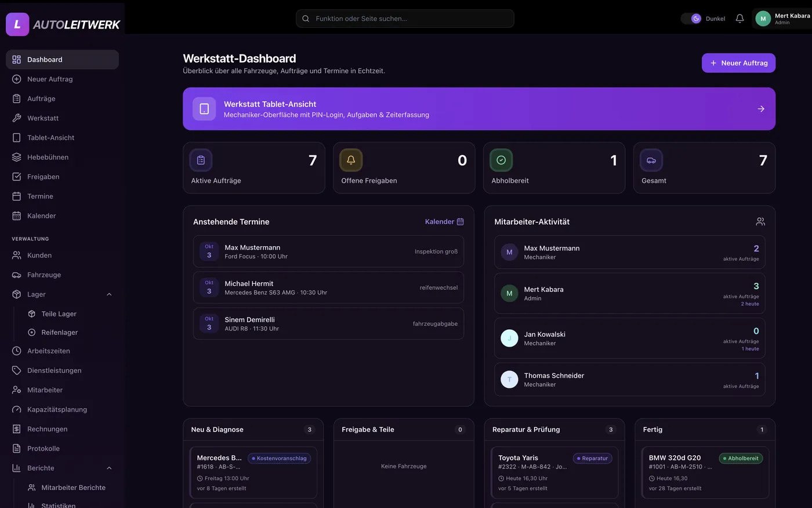Click the Neuer Auftrag purple button
Screen dimensions: 812x508
(738, 63)
